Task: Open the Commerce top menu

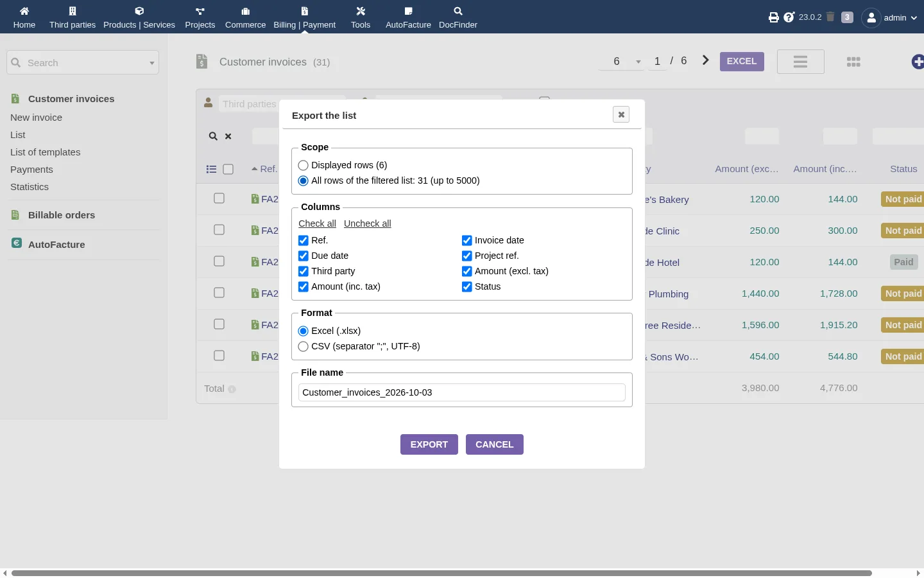Action: click(245, 17)
